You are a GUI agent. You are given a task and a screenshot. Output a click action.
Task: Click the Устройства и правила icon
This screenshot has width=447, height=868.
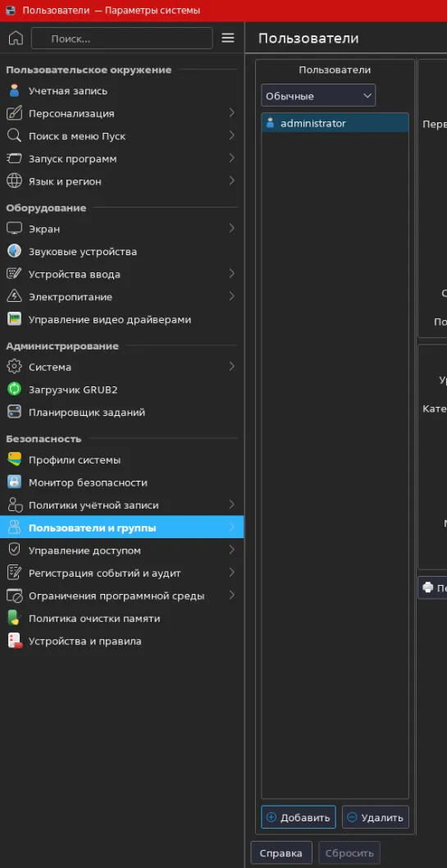(x=14, y=642)
